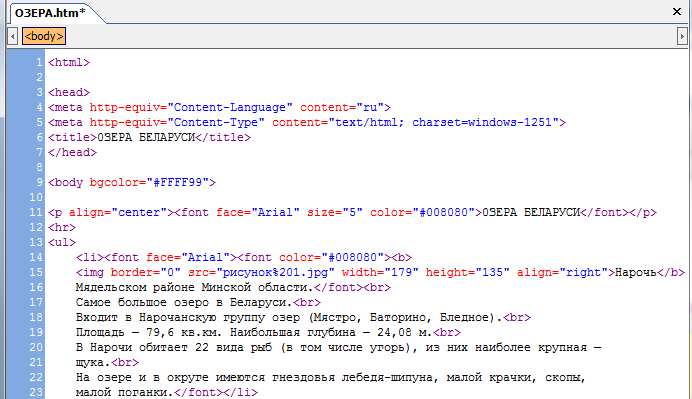The height and width of the screenshot is (399, 692).
Task: Click line number 13 in the gutter
Action: [x=36, y=242]
